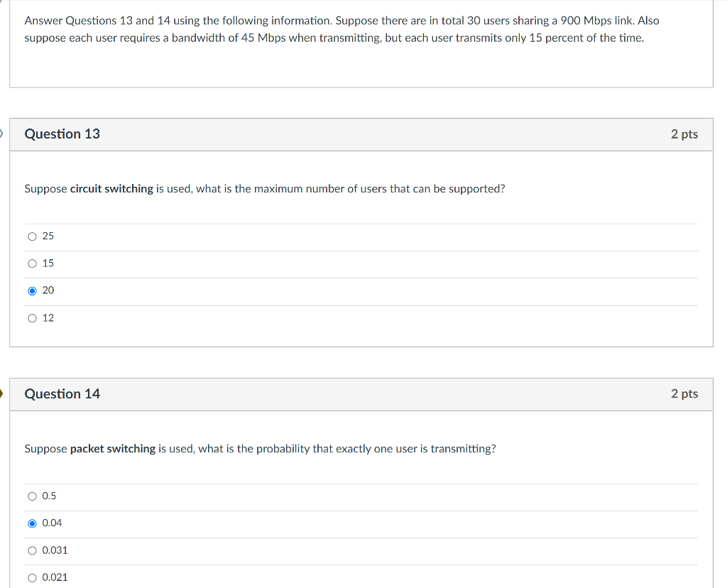Click the Question 13 header bar
The image size is (727, 588).
point(355,134)
